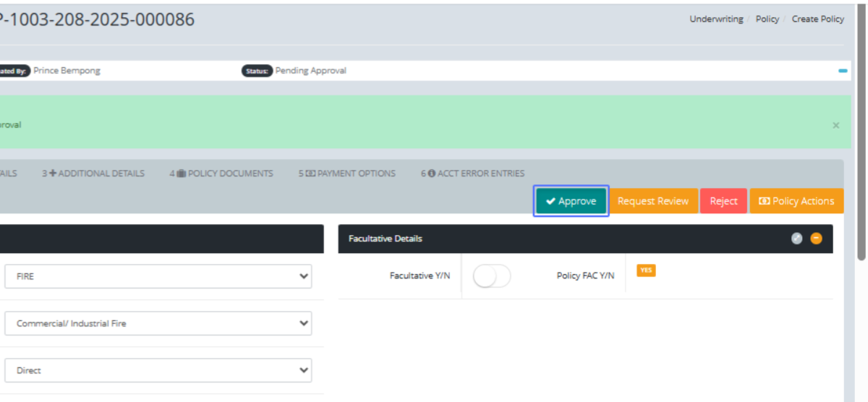Collapse the Facultative Details panel
The height and width of the screenshot is (402, 868).
click(816, 239)
